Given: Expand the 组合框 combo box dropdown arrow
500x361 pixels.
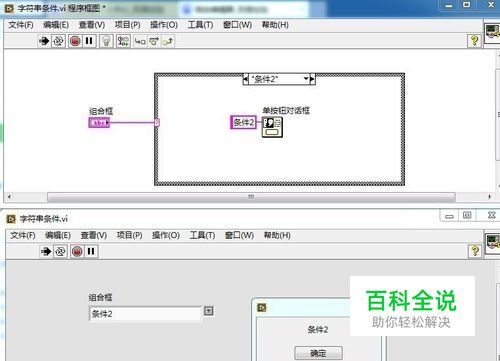Looking at the screenshot, I should coord(209,311).
